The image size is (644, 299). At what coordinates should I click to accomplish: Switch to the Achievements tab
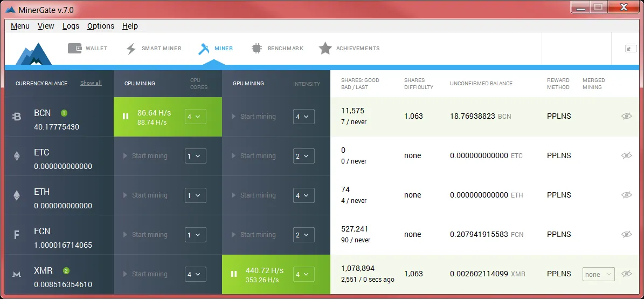(x=349, y=49)
